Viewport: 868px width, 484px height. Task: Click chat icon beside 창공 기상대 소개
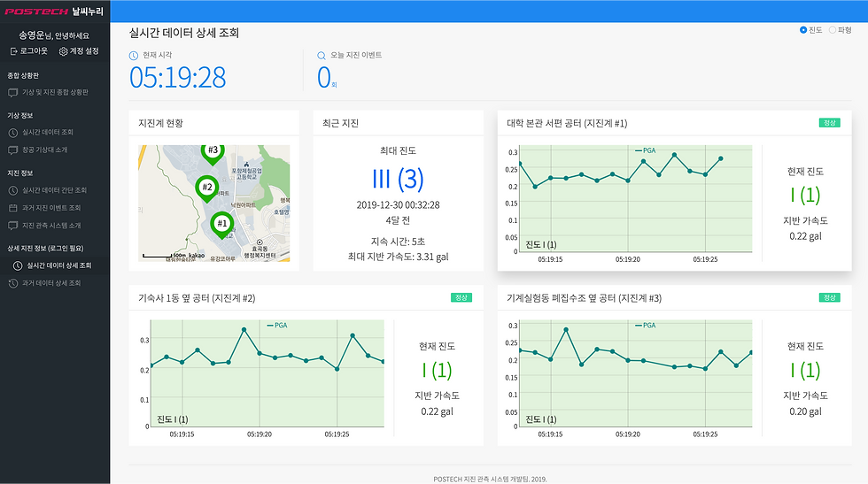(x=12, y=150)
